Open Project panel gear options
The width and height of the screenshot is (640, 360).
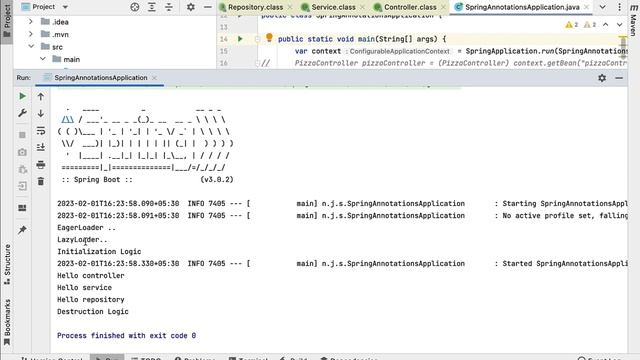[191, 7]
